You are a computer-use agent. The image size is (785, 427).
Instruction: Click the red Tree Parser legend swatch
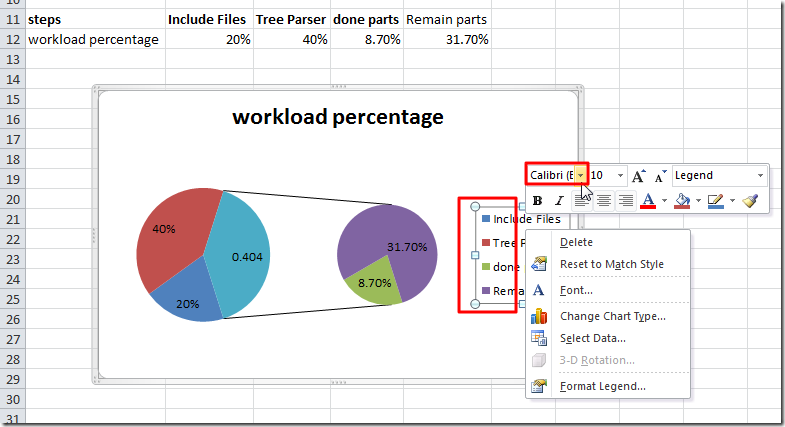coord(486,243)
